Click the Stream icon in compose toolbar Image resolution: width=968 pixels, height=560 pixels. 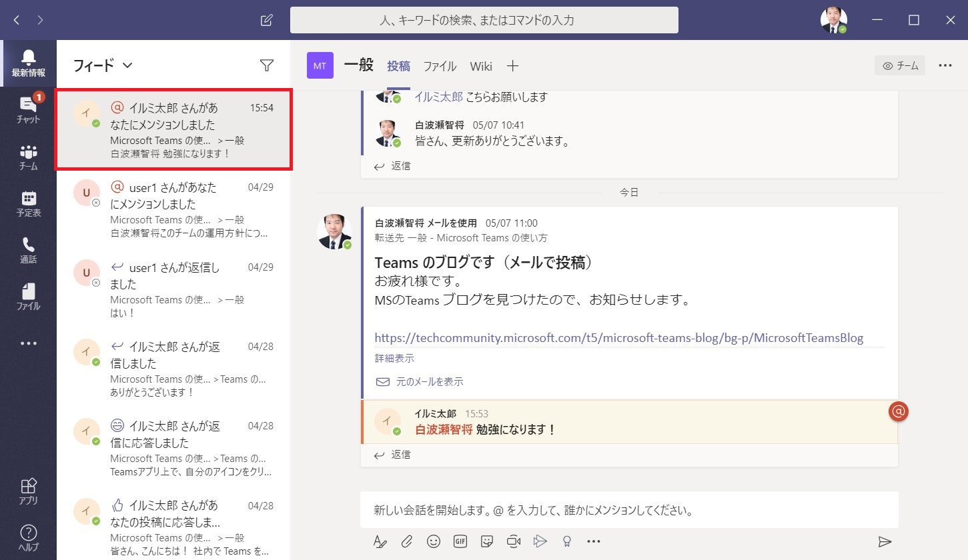(x=540, y=541)
